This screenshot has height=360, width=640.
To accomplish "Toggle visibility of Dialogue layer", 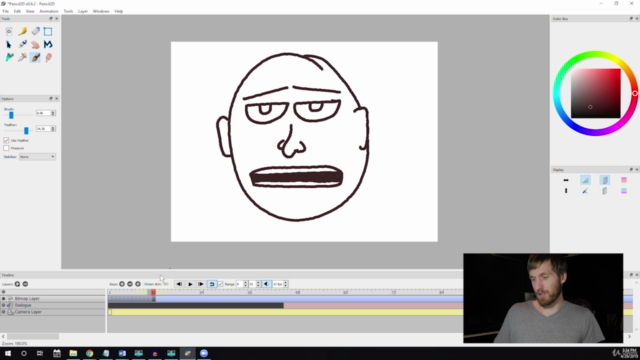I will point(3,305).
